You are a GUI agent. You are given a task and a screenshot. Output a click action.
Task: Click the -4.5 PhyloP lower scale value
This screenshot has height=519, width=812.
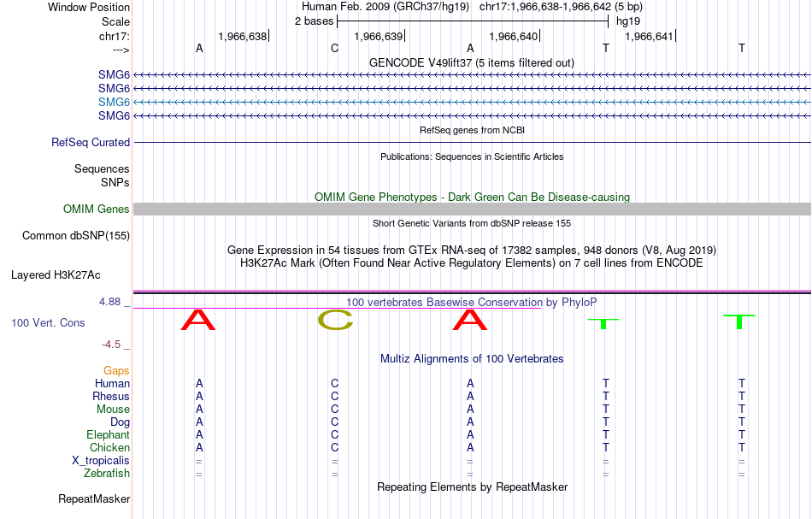pos(111,345)
